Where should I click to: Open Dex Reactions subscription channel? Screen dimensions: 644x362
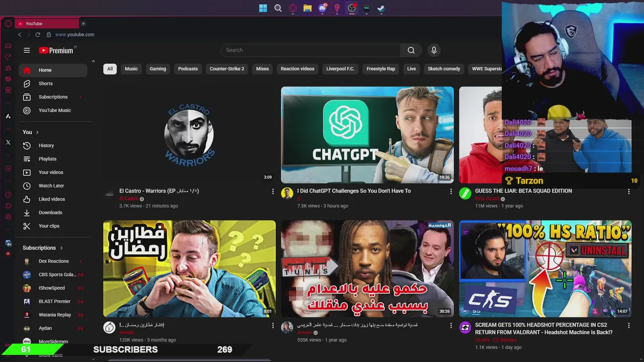click(x=53, y=261)
